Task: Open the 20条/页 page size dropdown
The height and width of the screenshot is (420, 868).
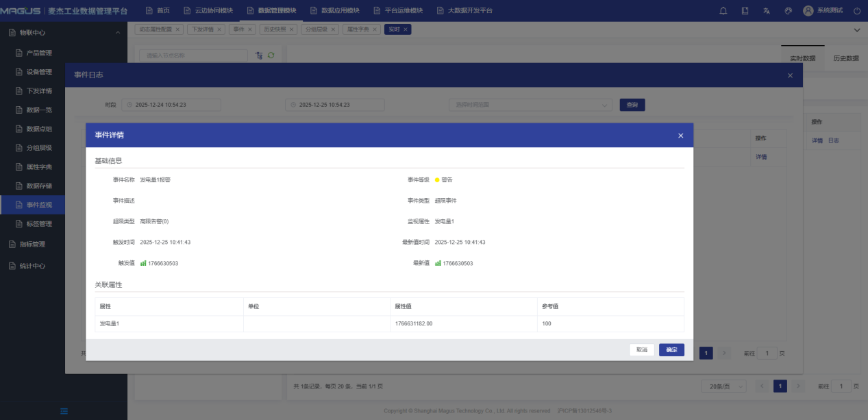Action: pyautogui.click(x=723, y=386)
